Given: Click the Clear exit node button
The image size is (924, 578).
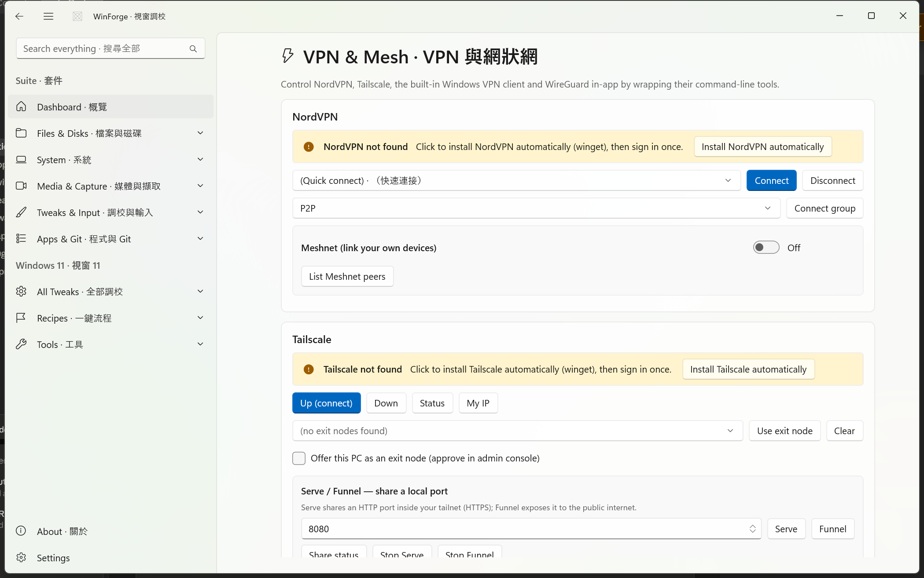Looking at the screenshot, I should tap(844, 431).
